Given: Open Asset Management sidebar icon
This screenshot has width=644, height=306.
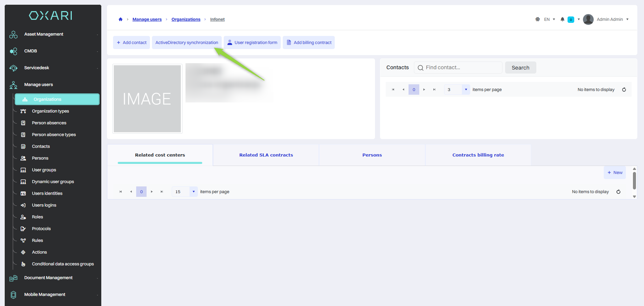Looking at the screenshot, I should 13,34.
